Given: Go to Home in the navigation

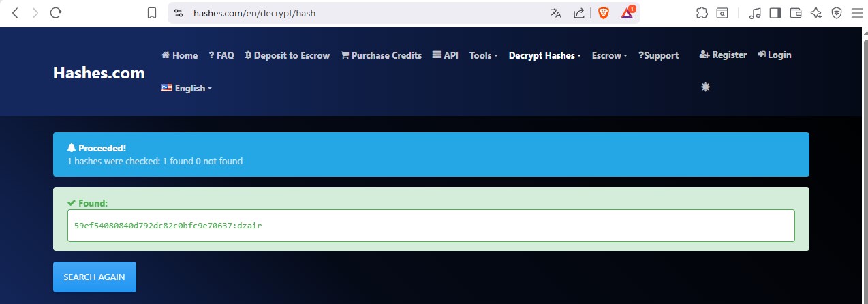Looking at the screenshot, I should pyautogui.click(x=179, y=55).
